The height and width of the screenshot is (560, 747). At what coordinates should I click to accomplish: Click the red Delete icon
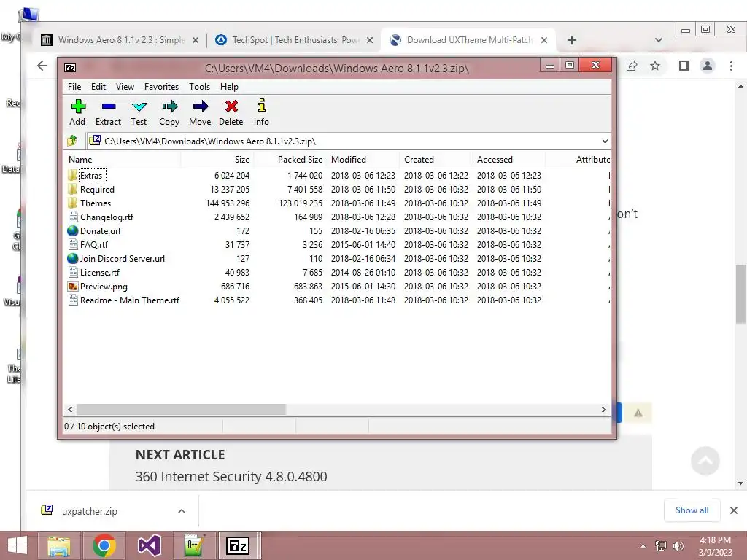[x=231, y=106]
